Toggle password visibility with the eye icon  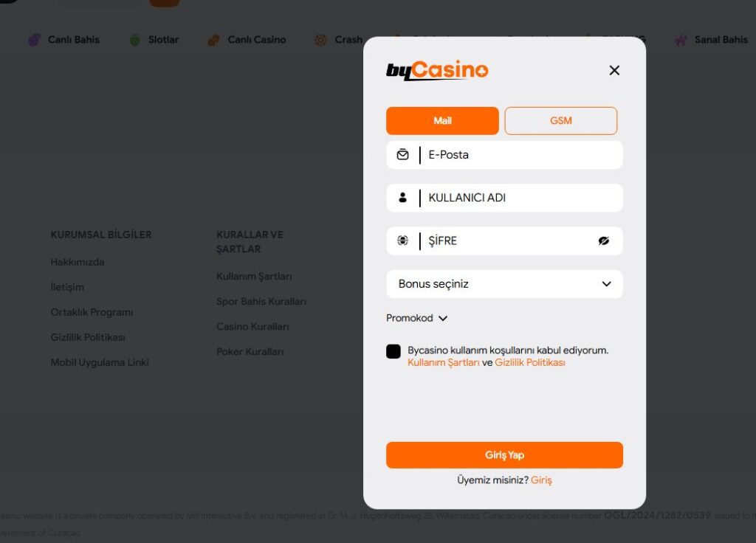(x=605, y=241)
